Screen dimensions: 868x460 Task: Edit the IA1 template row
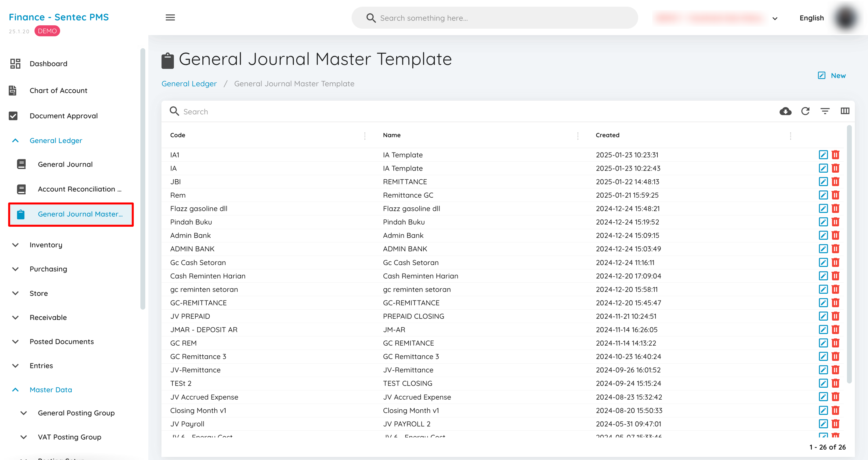pyautogui.click(x=823, y=155)
